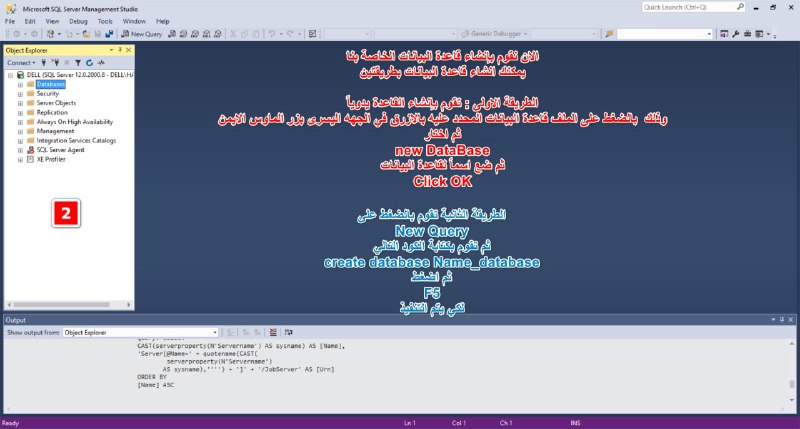Click the Object Explorer horizontal scrollbar

62,305
